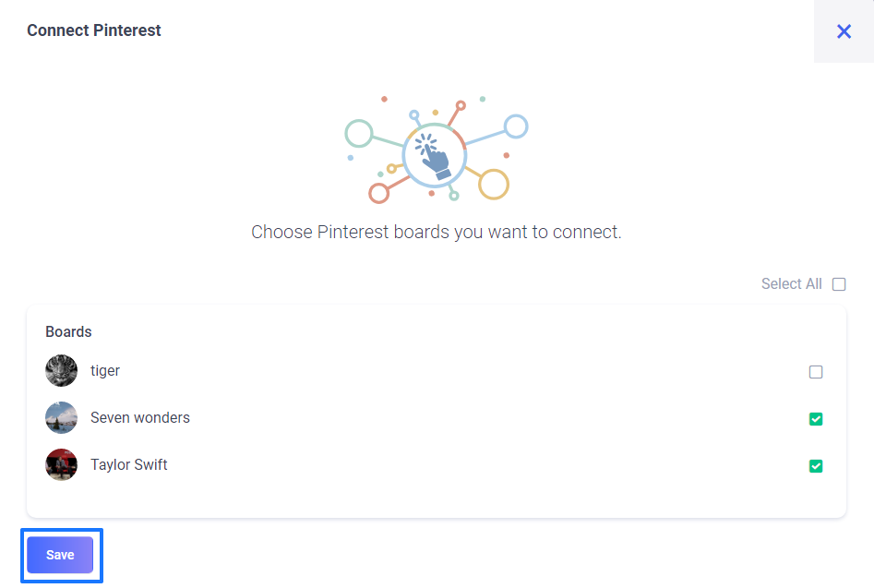The height and width of the screenshot is (588, 874).
Task: Save the selected Pinterest boards
Action: [x=60, y=555]
